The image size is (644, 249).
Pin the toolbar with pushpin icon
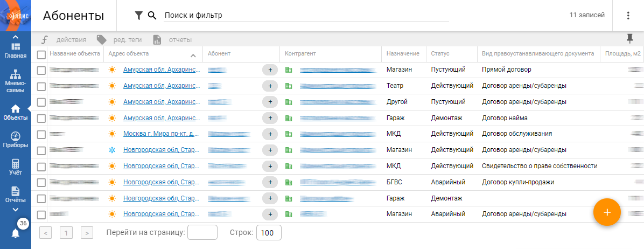pos(629,39)
